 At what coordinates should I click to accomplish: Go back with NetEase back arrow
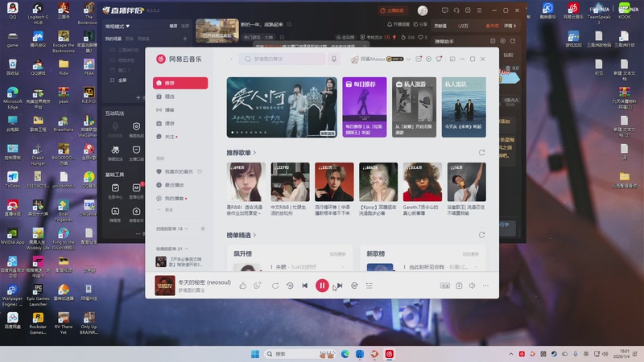[x=232, y=59]
